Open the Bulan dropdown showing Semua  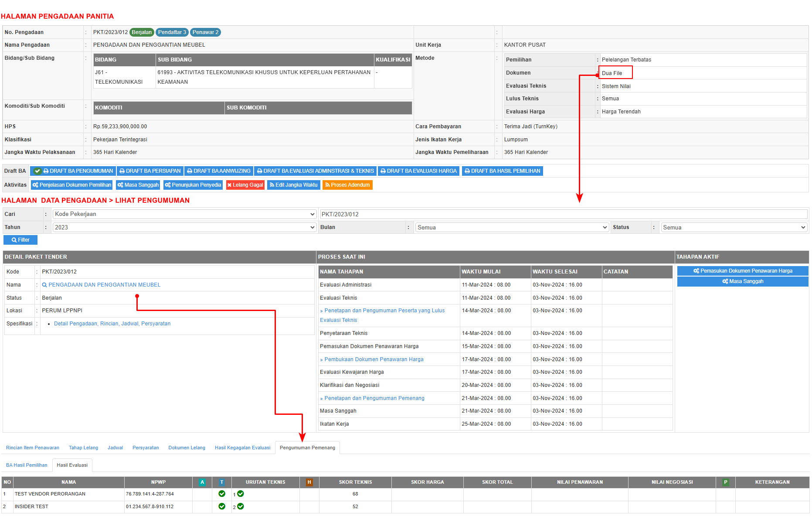(x=512, y=227)
